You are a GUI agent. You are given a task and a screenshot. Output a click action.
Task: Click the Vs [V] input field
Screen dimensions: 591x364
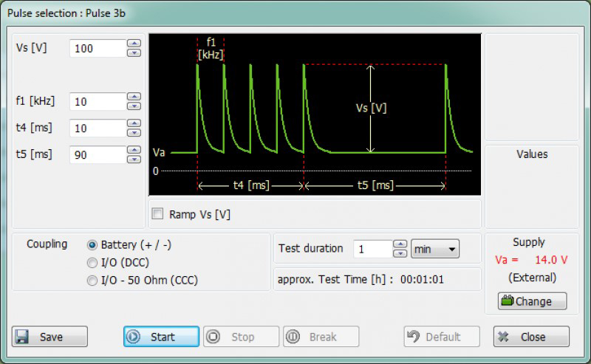click(x=98, y=48)
